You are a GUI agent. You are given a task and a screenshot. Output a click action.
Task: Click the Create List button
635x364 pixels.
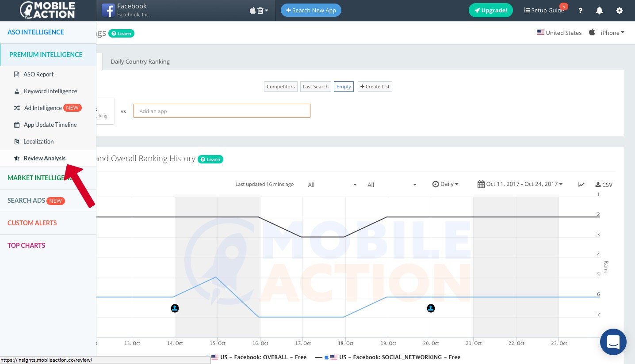[375, 87]
